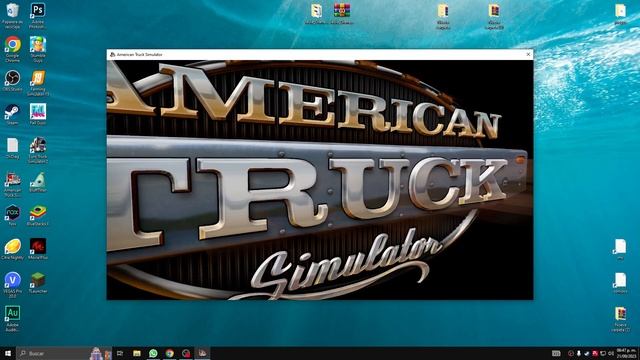Select the WinRAR archive at bottom-right of desktop
Image resolution: width=640 pixels, height=360 pixels.
(x=620, y=319)
